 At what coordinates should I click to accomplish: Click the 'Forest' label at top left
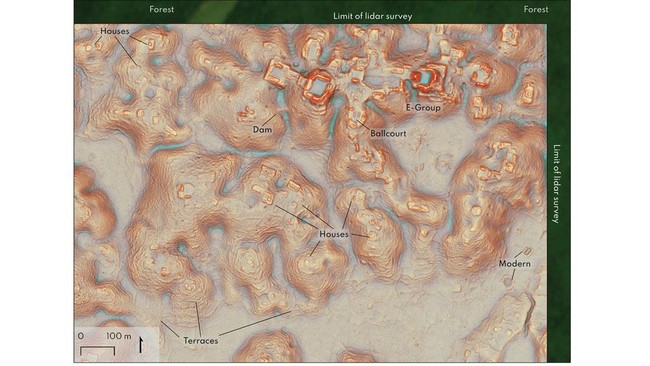(162, 9)
